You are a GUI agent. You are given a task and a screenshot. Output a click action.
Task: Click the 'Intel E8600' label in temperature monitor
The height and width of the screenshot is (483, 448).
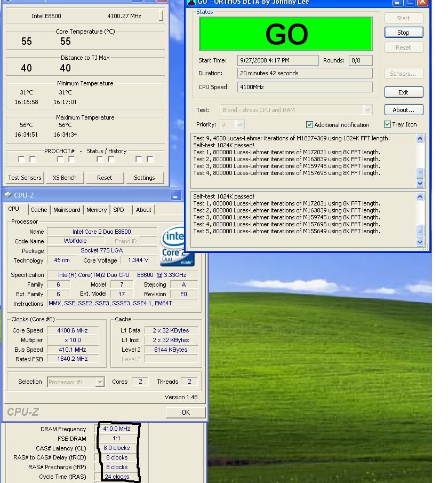click(x=46, y=16)
